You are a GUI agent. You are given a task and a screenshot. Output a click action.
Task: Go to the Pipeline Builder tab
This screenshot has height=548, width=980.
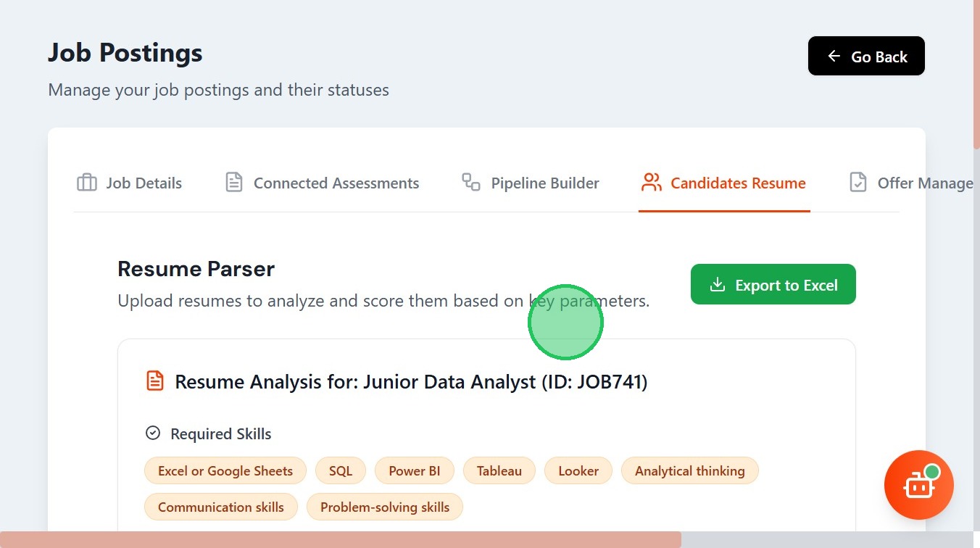545,183
